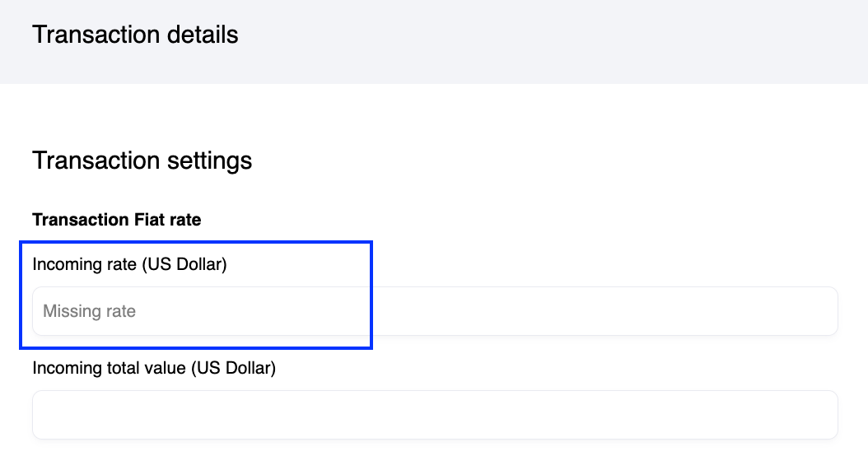Click the right end of the total value field
868x456 pixels.
tap(815, 415)
